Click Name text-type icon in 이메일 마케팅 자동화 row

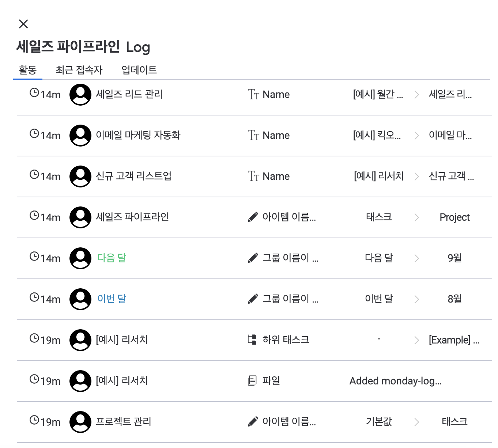(253, 136)
